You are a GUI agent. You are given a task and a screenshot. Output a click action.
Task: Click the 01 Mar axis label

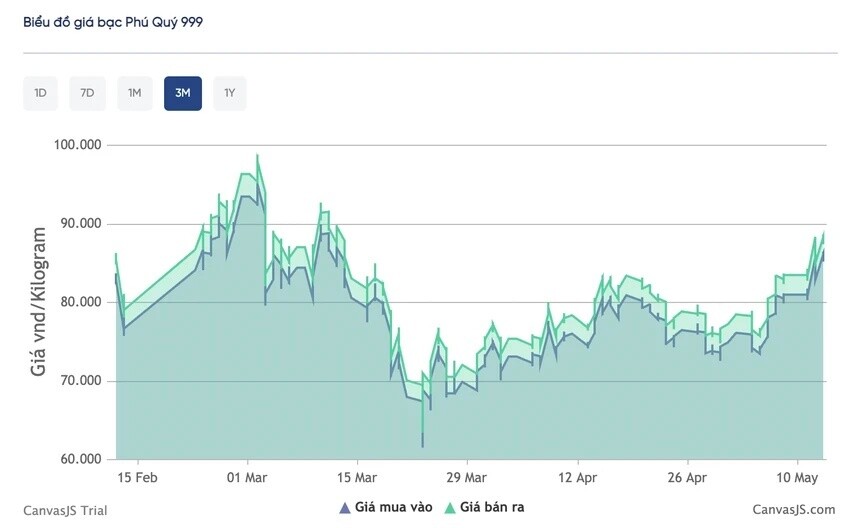coord(247,478)
